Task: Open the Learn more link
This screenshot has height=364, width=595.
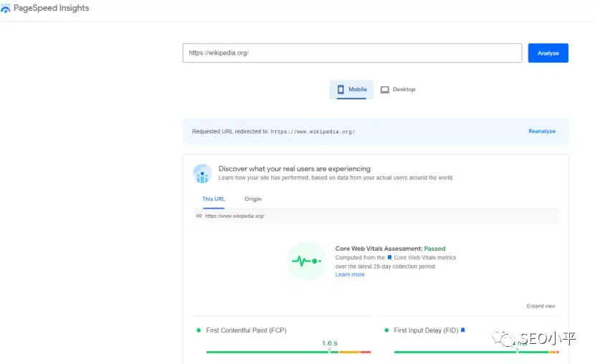Action: tap(350, 274)
